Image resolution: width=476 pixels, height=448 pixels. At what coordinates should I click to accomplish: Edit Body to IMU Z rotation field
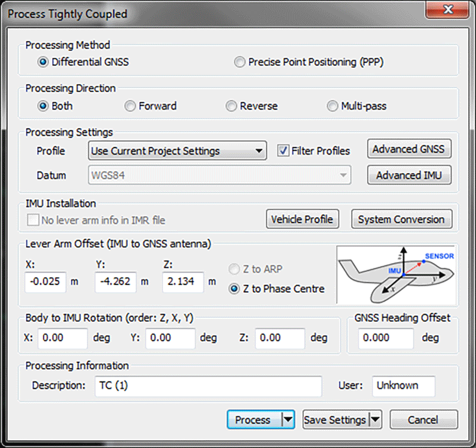pyautogui.click(x=280, y=338)
